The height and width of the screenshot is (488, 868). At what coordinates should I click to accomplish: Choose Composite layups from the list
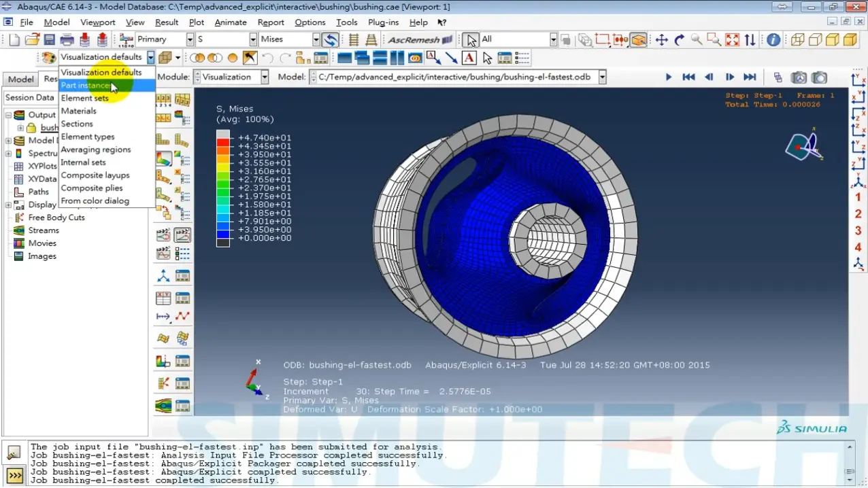coord(107,175)
